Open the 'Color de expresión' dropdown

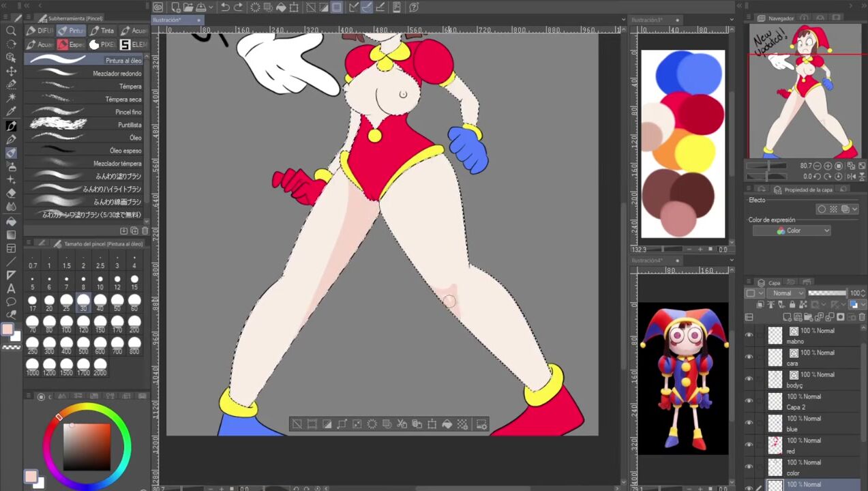(x=791, y=230)
